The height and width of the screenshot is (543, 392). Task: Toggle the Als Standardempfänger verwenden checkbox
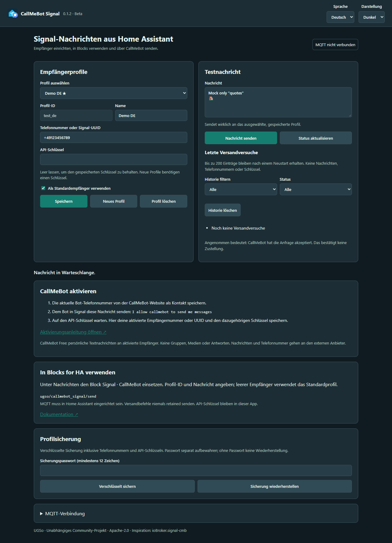click(43, 188)
